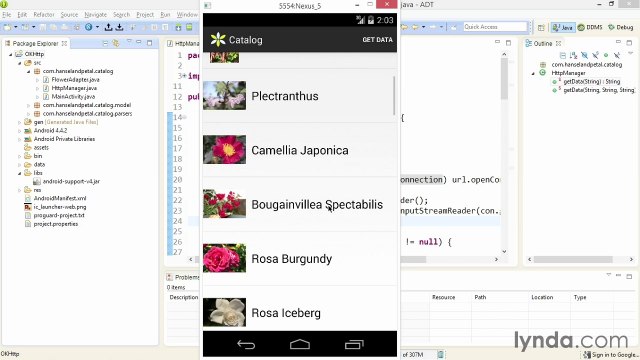
Task: Click the blue round globe icon in toolbar
Action: click(x=89, y=27)
